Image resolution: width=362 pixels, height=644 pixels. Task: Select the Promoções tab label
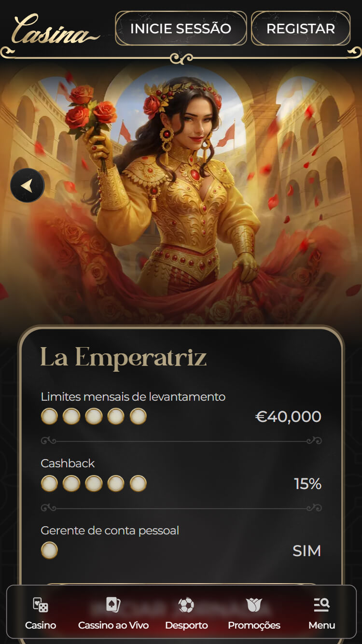tap(254, 625)
